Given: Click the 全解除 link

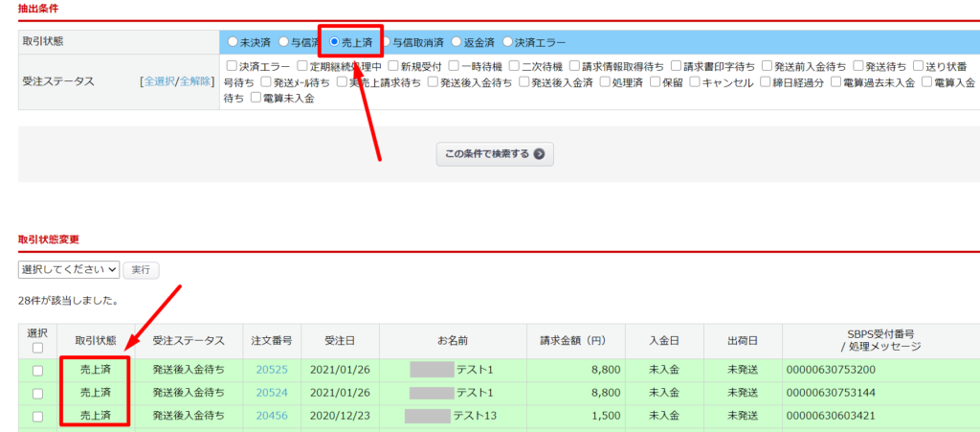Looking at the screenshot, I should pyautogui.click(x=195, y=82).
